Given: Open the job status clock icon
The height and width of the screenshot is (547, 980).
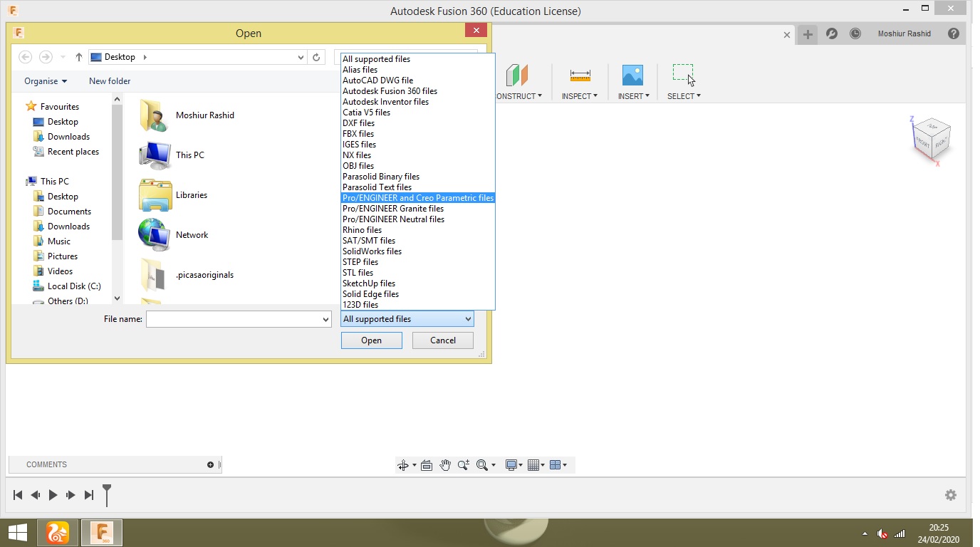Looking at the screenshot, I should point(855,33).
